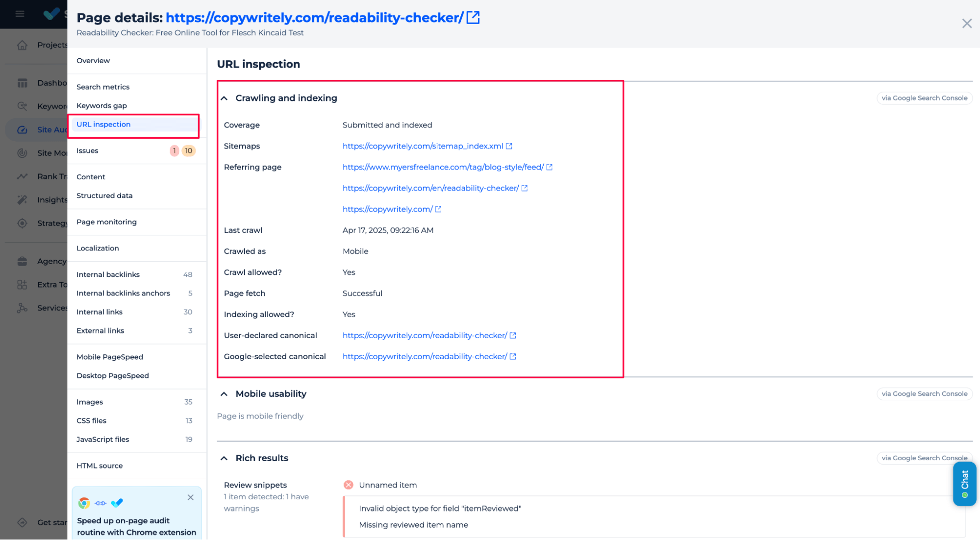This screenshot has width=980, height=540.
Task: Click the Keyword research icon in sidebar
Action: (23, 106)
